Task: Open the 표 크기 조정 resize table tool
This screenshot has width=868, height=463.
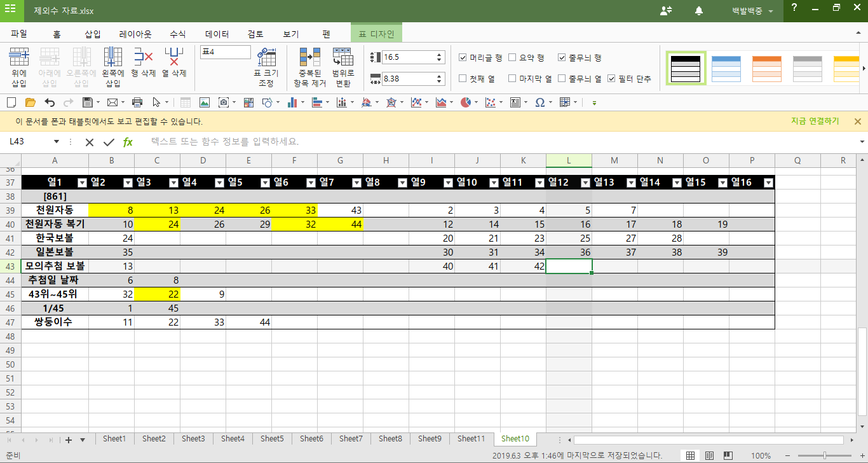Action: point(266,59)
